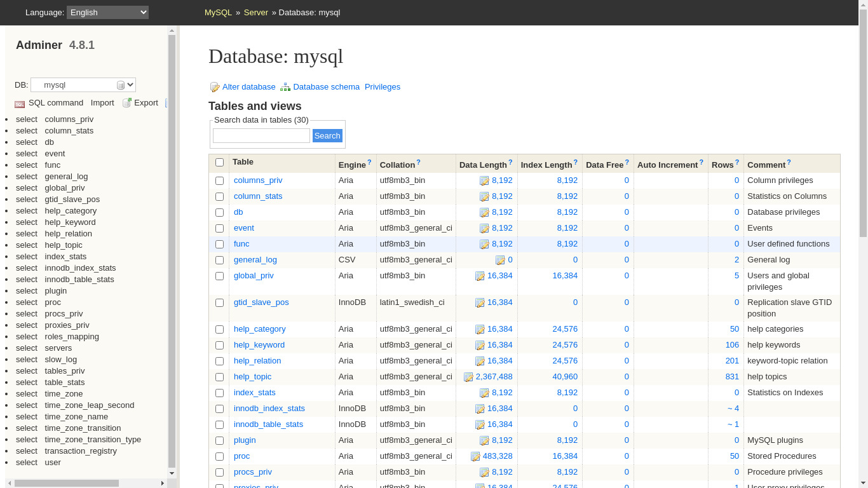
Task: Click the SQL command icon in sidebar
Action: pos(20,104)
